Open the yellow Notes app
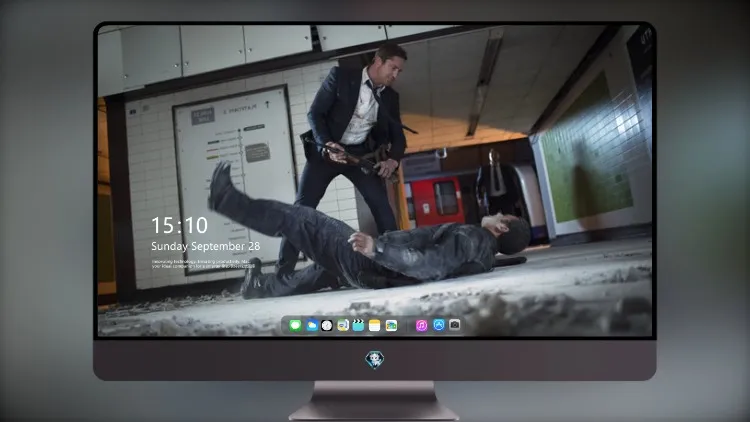The height and width of the screenshot is (422, 750). [x=375, y=326]
